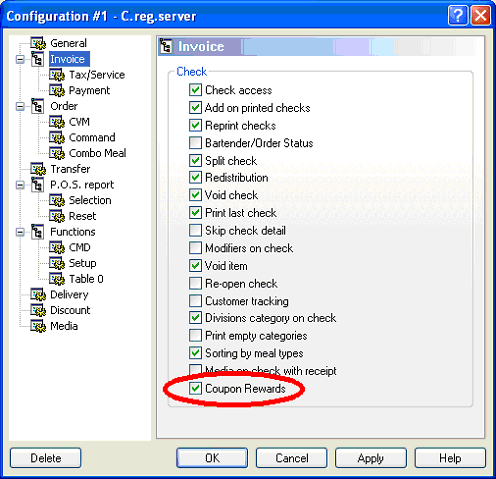Click the Transfer gear icon

click(x=38, y=169)
